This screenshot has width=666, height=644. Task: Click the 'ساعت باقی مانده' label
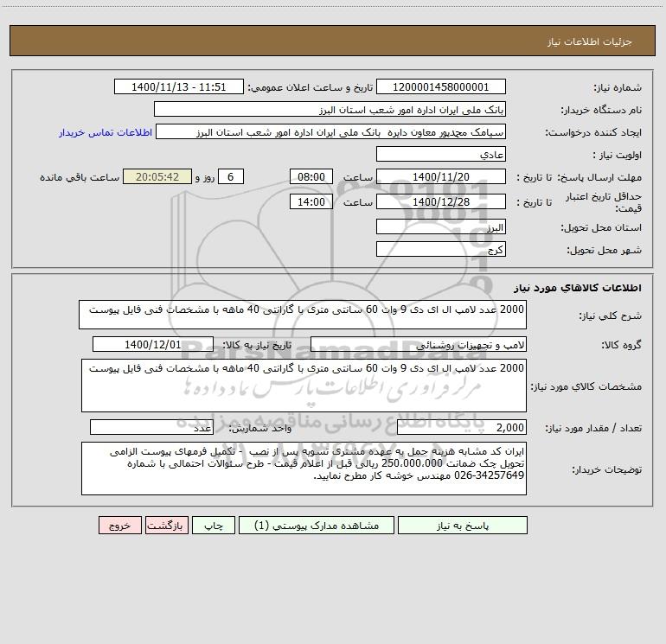[x=80, y=177]
